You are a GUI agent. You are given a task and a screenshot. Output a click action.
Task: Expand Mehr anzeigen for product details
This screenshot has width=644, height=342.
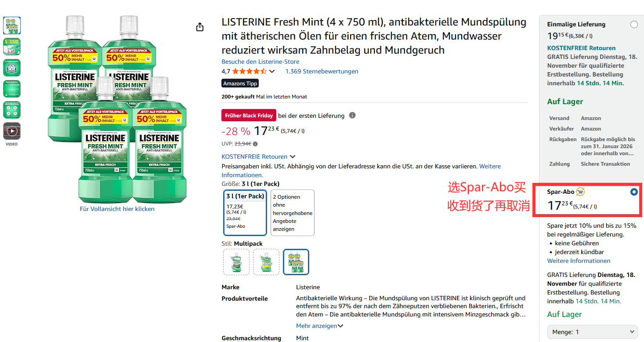[319, 326]
